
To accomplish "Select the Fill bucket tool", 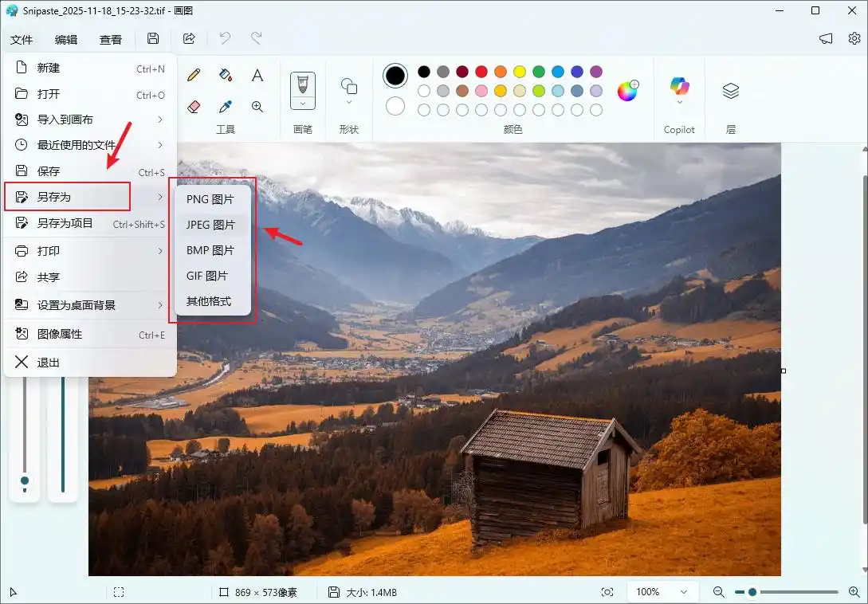I will [x=226, y=75].
